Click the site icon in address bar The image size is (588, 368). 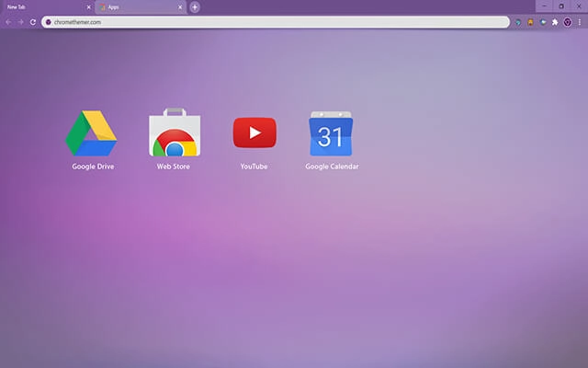point(49,22)
